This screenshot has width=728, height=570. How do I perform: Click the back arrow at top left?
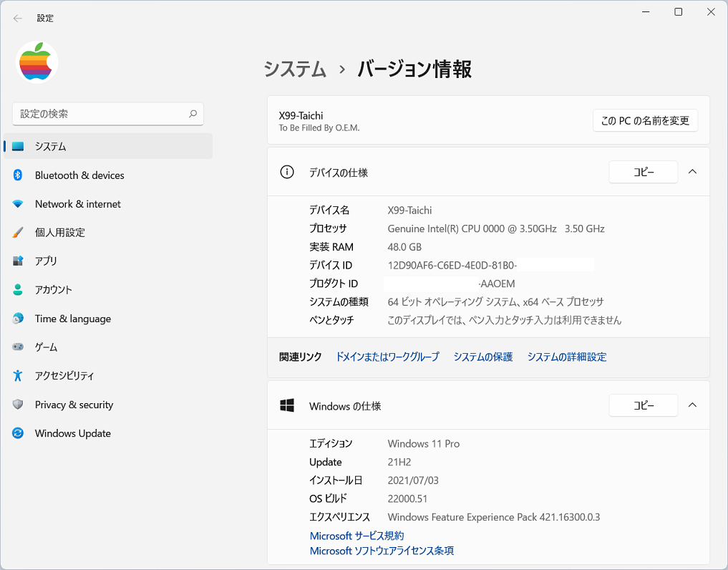tap(18, 18)
